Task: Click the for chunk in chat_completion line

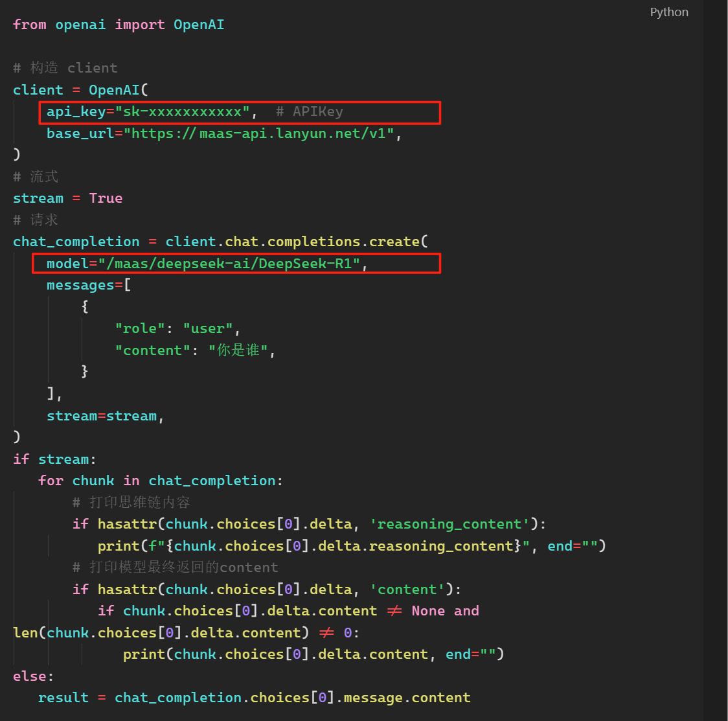Action: (160, 481)
